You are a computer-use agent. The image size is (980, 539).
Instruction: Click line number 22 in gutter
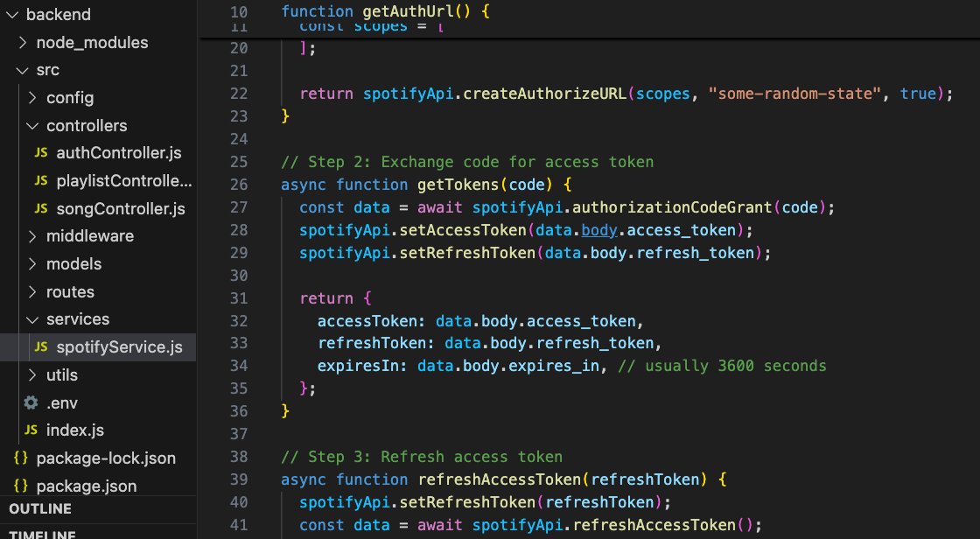(x=239, y=94)
